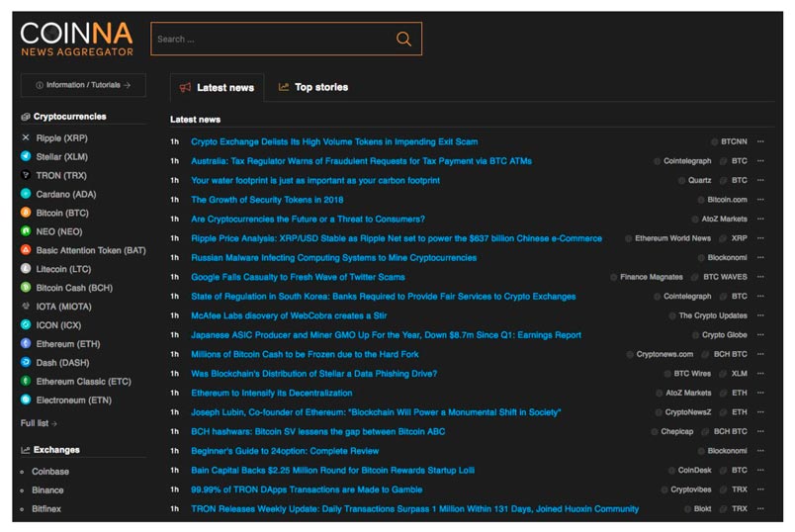Screen dimensions: 795x532
Task: Open the South Korea regulation banks article
Action: point(384,297)
